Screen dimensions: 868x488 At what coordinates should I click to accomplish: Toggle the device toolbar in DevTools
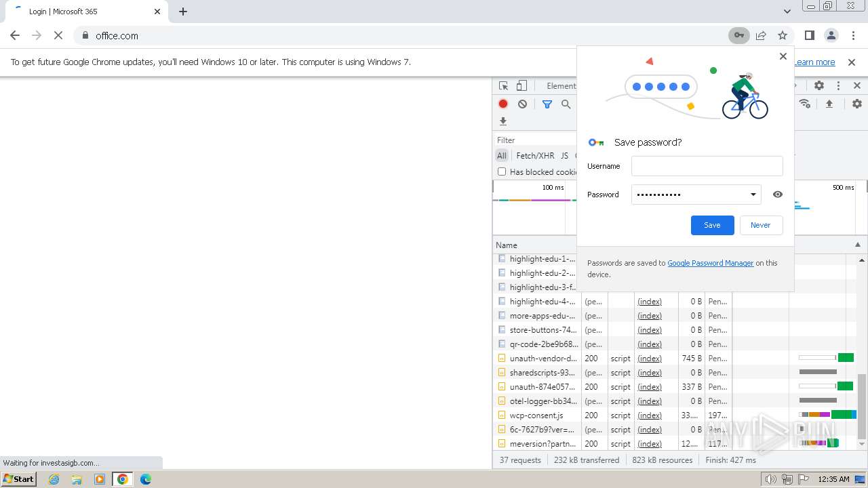click(x=521, y=85)
